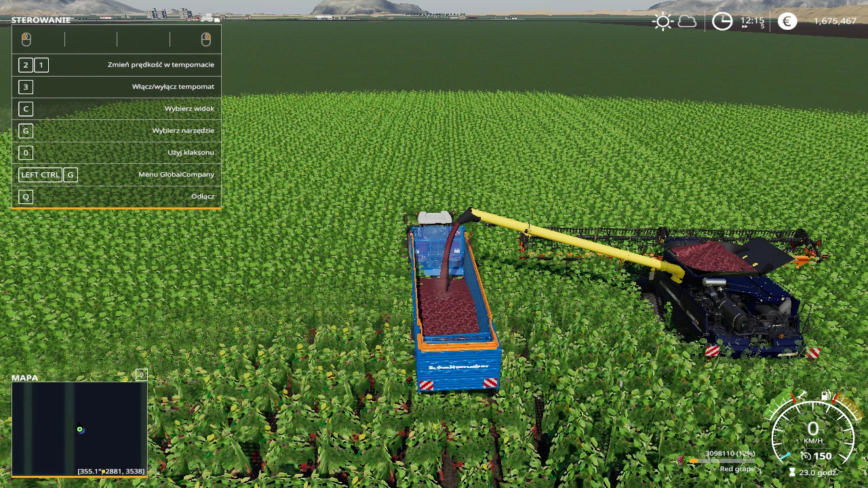Click the key 2 button for cruise speed

[x=26, y=65]
